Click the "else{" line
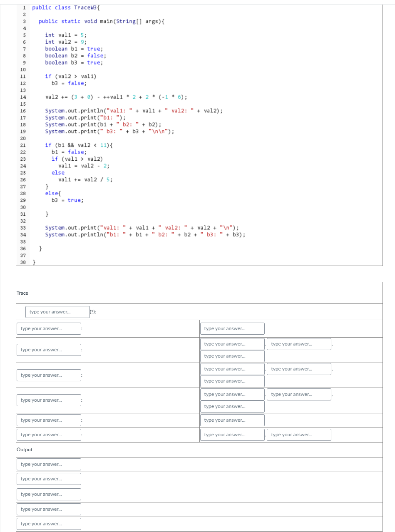395x532 pixels. point(53,193)
